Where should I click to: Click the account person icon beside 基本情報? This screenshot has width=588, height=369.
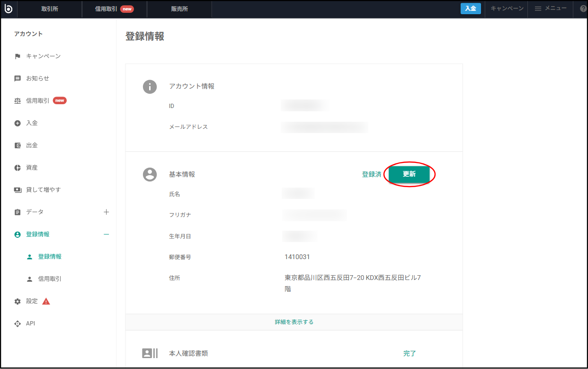(150, 174)
